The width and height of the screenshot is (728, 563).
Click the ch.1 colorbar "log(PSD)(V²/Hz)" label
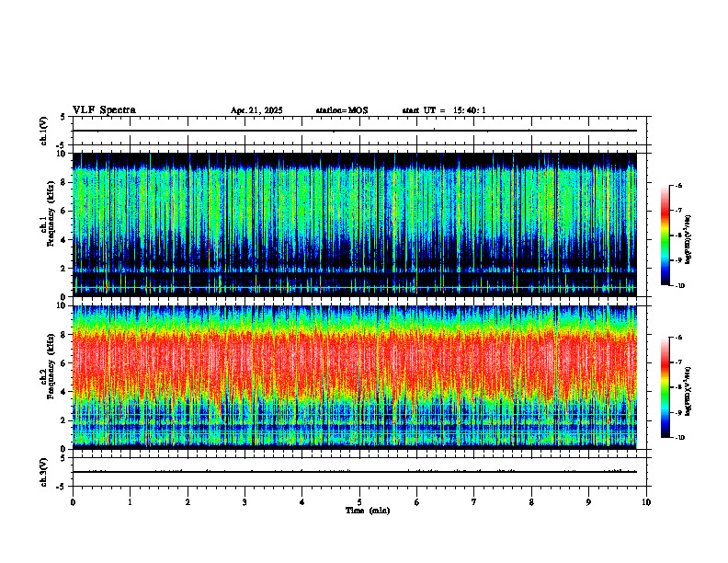click(688, 240)
